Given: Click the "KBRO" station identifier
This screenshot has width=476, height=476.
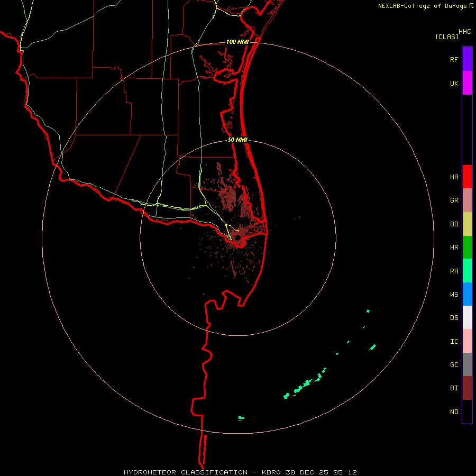Looking at the screenshot, I should point(271,472).
